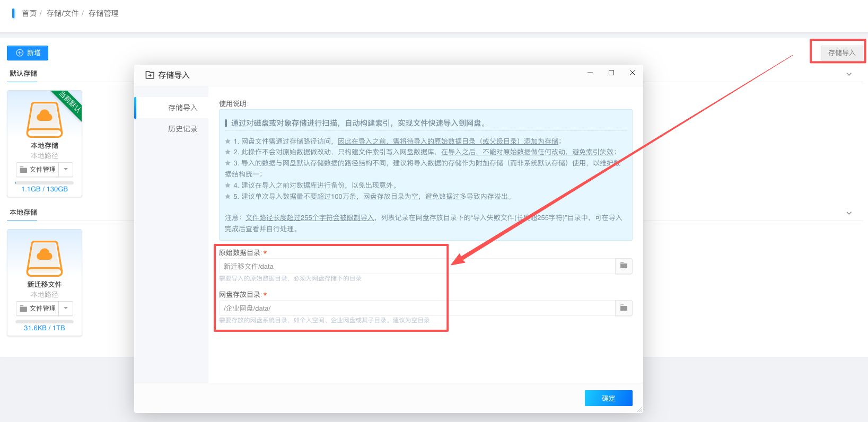Maximize the 存储导入 dialog

point(611,73)
